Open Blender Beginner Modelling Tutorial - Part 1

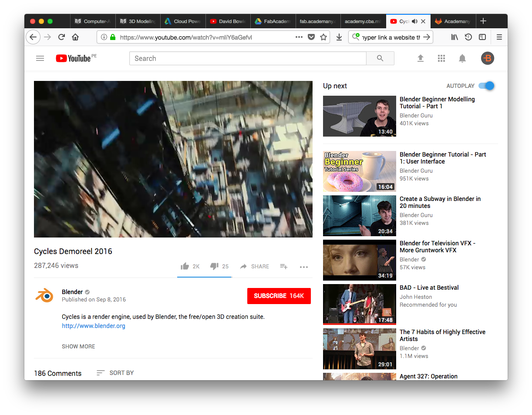coord(437,103)
